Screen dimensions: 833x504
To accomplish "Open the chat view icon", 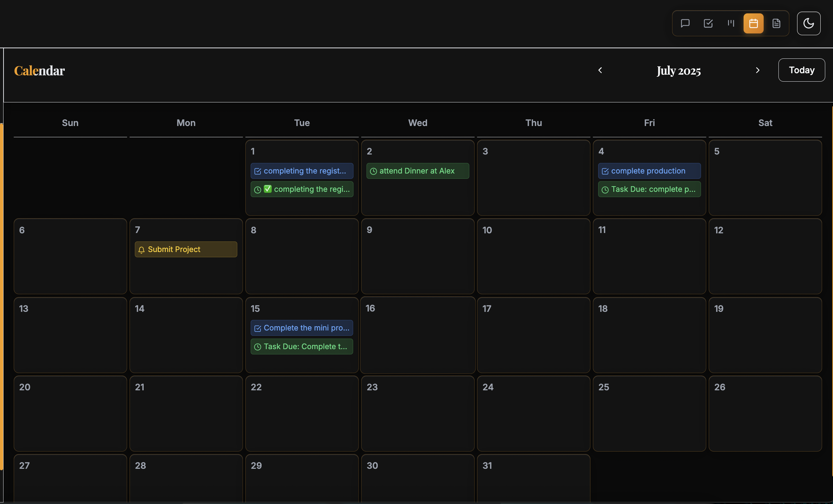I will (x=685, y=23).
